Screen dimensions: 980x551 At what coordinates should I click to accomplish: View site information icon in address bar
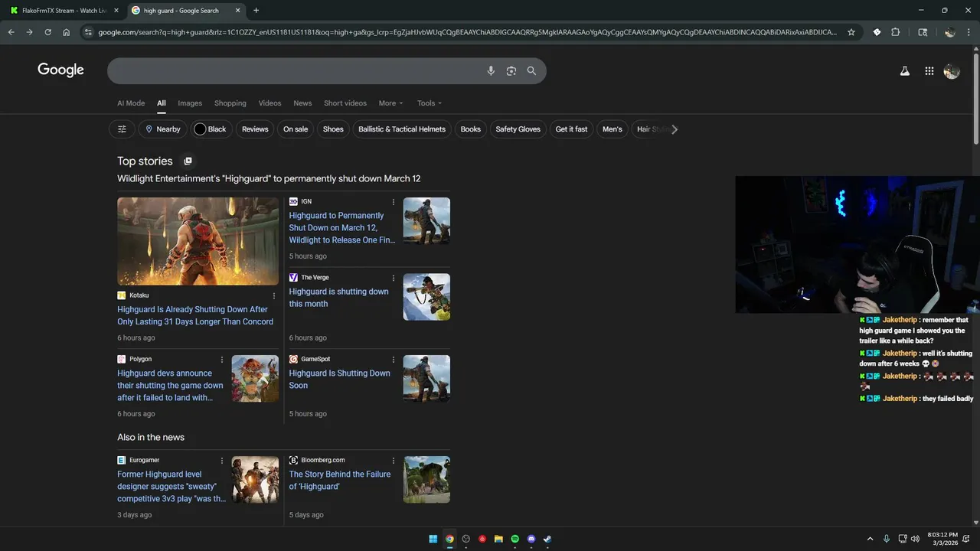click(x=88, y=32)
